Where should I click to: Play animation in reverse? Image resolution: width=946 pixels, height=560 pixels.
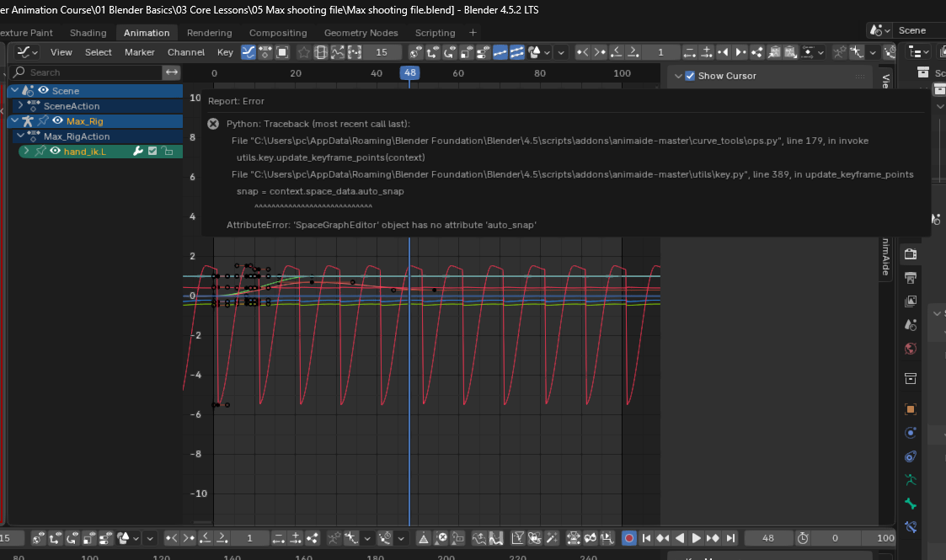tap(680, 538)
